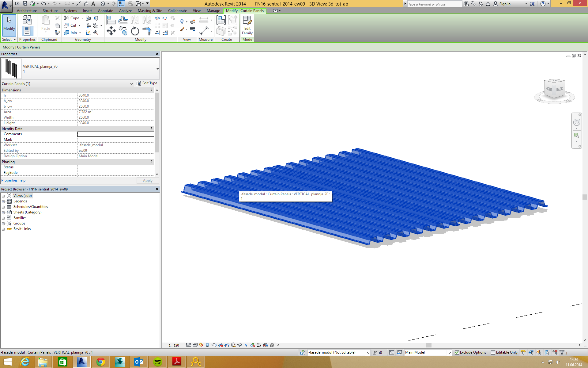This screenshot has height=368, width=588.
Task: Open the active workset dropdown in status bar
Action: [368, 353]
